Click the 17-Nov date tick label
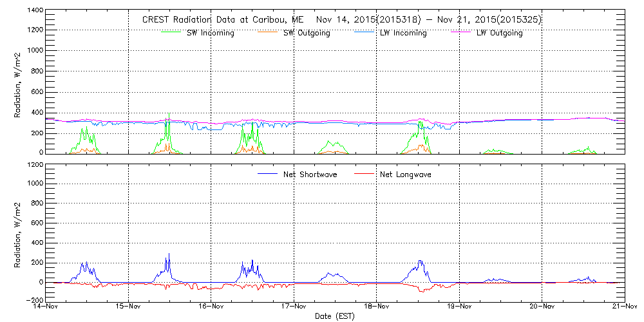Image resolution: width=644 pixels, height=322 pixels. pos(294,307)
